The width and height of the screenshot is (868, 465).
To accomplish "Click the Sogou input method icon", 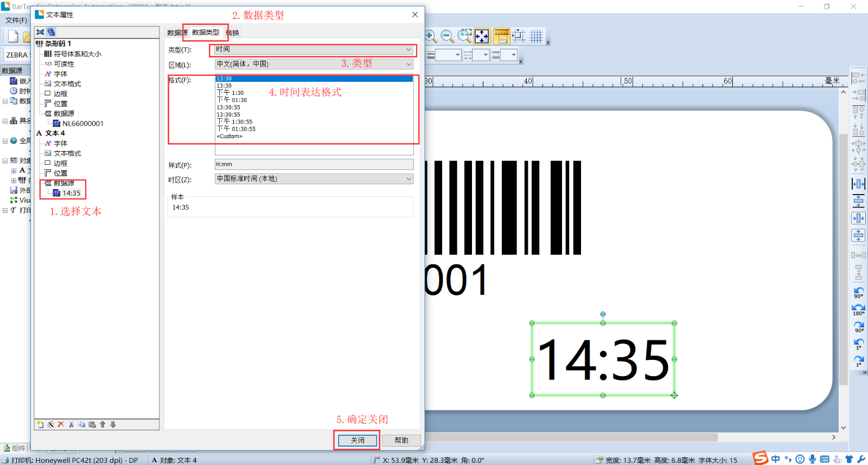I will click(761, 458).
